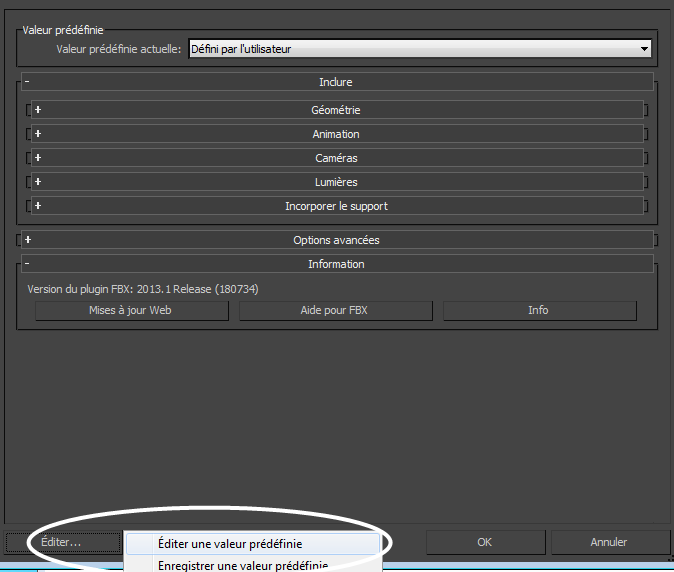Collapse the Inclure rollout
Image resolution: width=674 pixels, height=572 pixels.
tap(337, 82)
